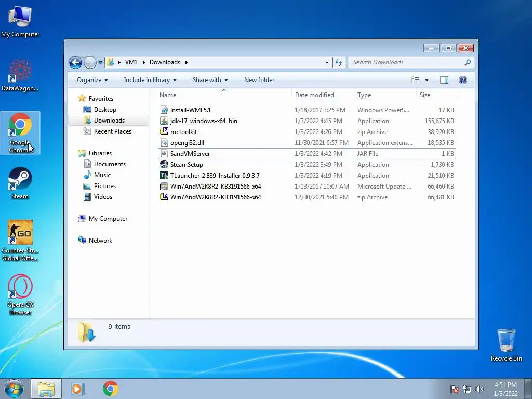The image size is (532, 399).
Task: Expand the arrow between VM1 and Downloads
Action: 143,62
